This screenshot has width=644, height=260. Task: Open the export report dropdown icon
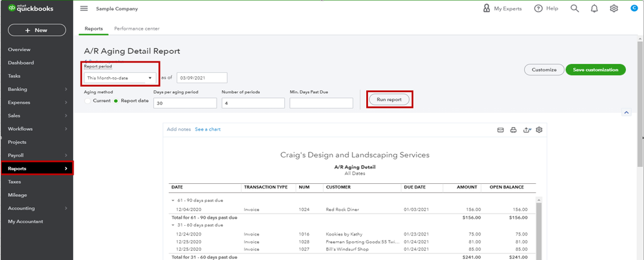(x=527, y=130)
